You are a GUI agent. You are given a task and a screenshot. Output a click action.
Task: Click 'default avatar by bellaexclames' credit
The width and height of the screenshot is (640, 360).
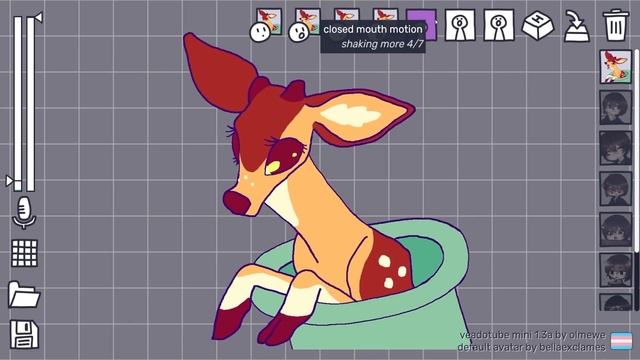click(531, 347)
